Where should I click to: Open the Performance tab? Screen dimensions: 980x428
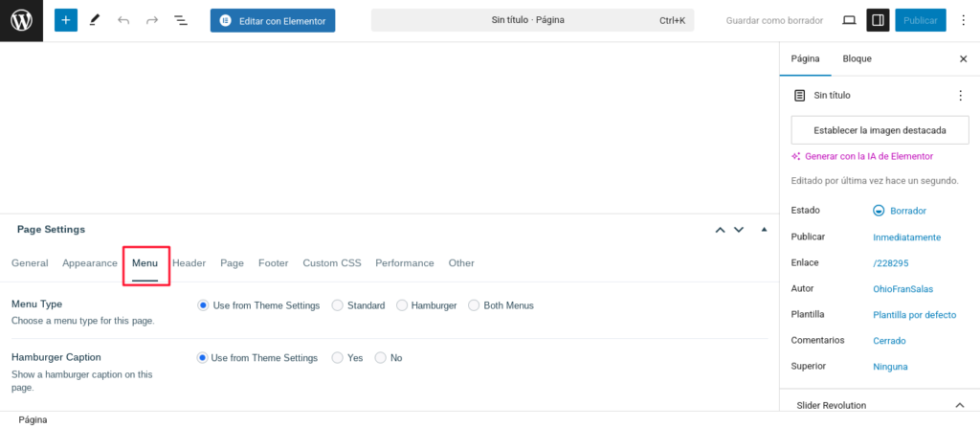tap(405, 263)
